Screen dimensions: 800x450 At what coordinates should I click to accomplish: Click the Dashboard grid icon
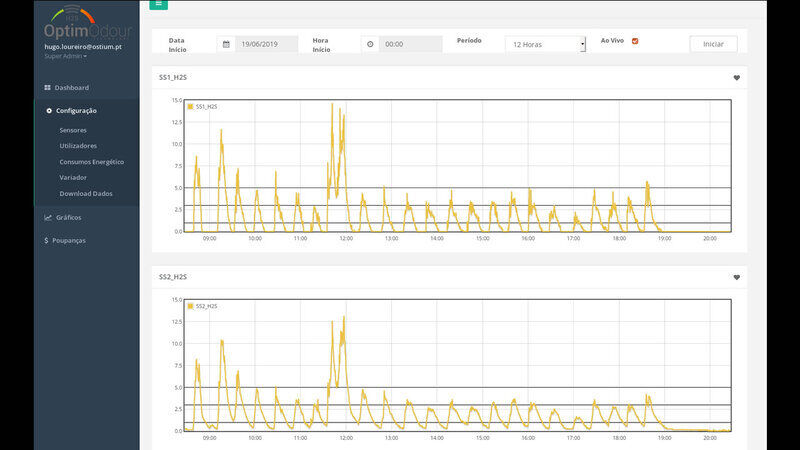[x=47, y=88]
